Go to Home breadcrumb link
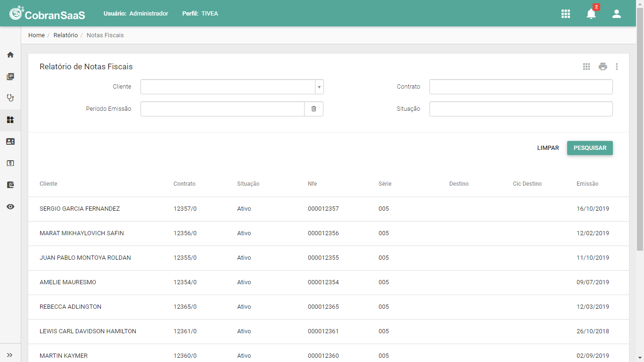 [36, 35]
